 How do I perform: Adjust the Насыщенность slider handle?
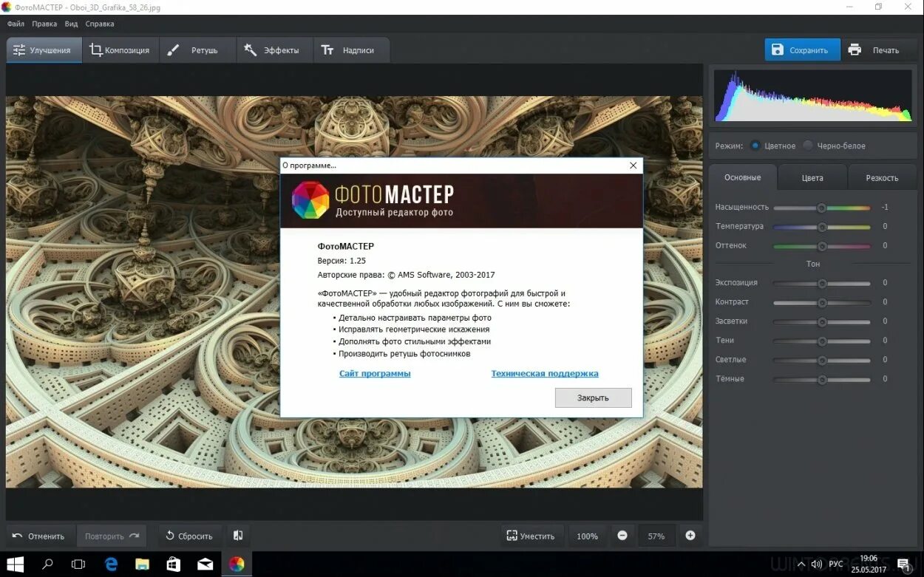(821, 208)
